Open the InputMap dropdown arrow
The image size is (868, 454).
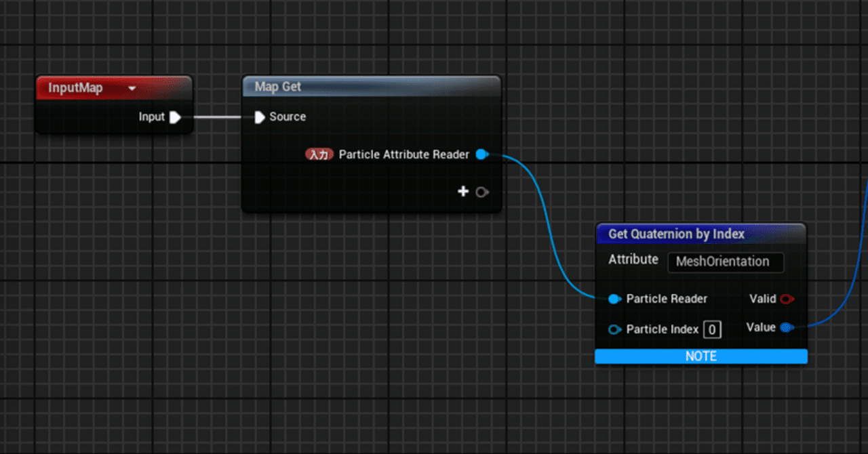(132, 88)
